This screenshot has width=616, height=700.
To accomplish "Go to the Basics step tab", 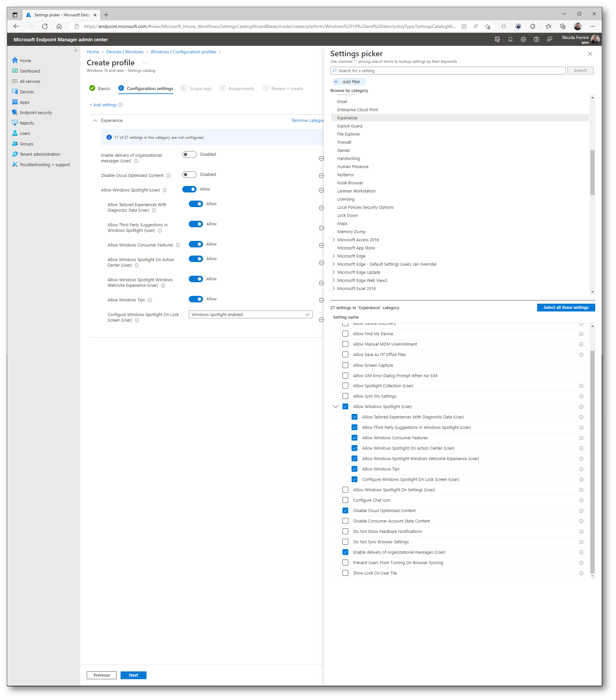I will [x=100, y=88].
